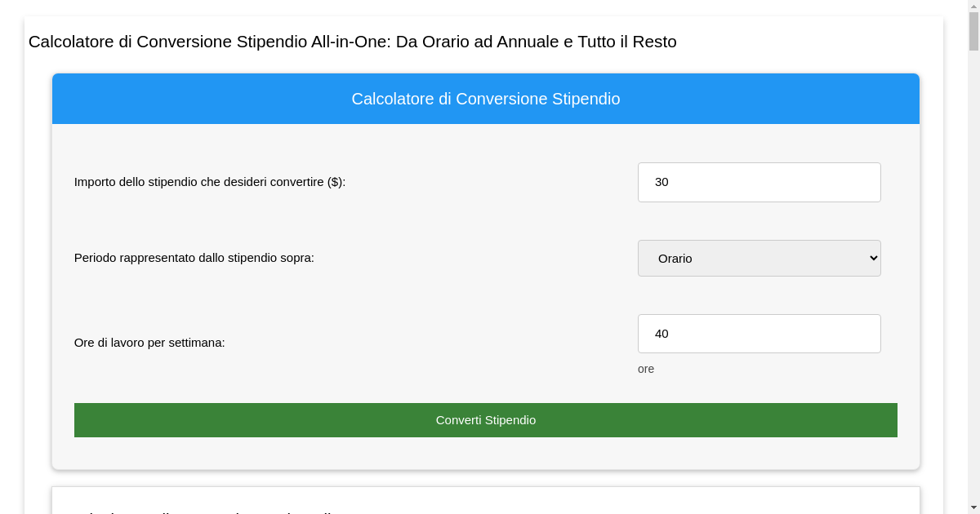Click the "Ore di lavoro per settimana" label text
Viewport: 980px width, 514px height.
pos(149,343)
